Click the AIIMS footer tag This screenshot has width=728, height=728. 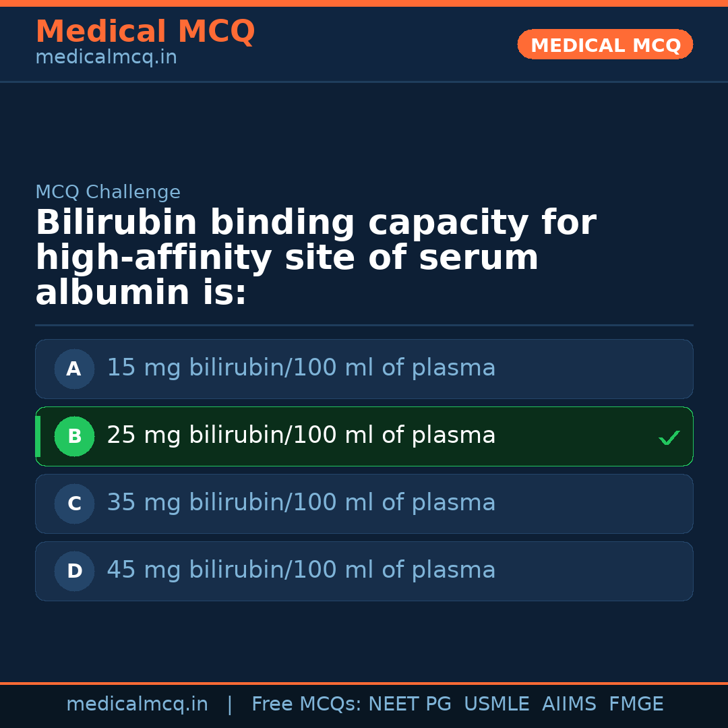click(569, 704)
